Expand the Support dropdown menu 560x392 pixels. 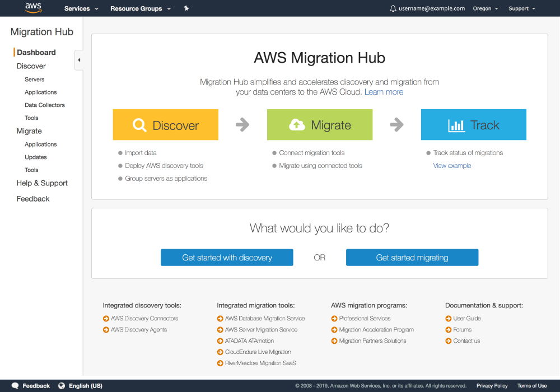(x=521, y=8)
